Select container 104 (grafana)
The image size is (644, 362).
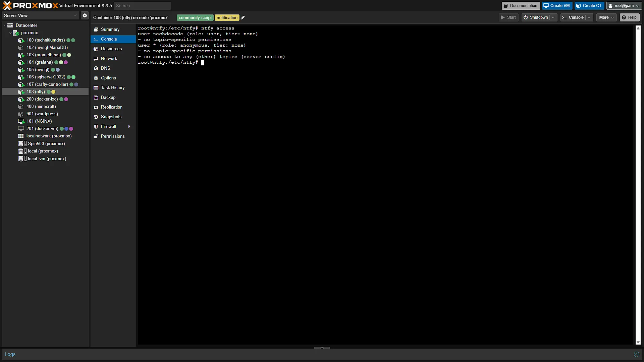click(40, 62)
